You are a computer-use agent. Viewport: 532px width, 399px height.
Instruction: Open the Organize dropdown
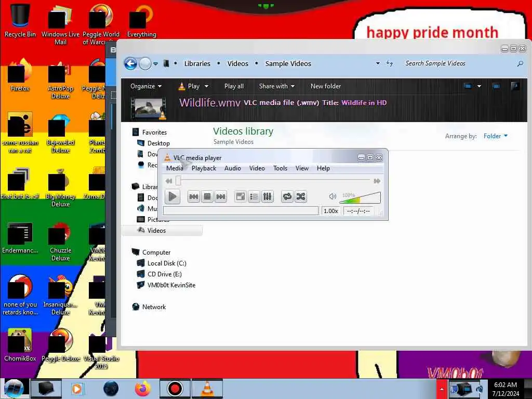[146, 86]
